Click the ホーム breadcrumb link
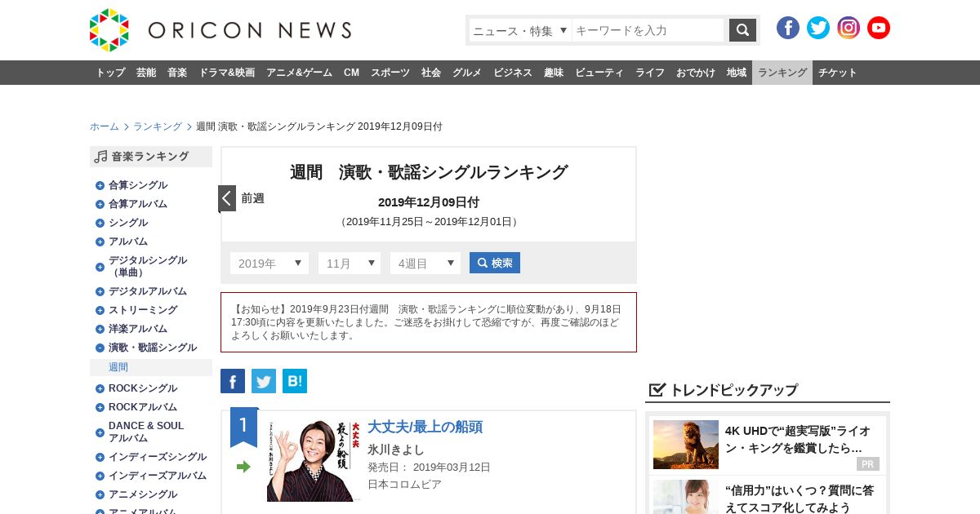The width and height of the screenshot is (980, 514). pyautogui.click(x=105, y=126)
